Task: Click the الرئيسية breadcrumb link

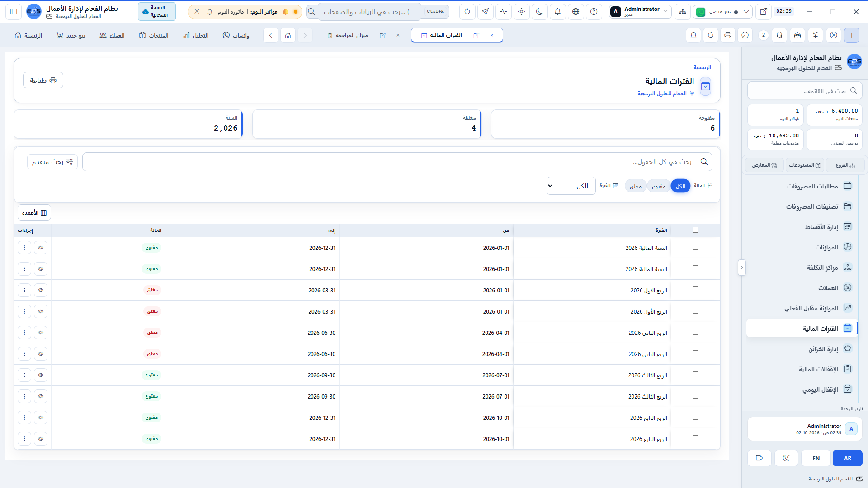Action: 702,67
